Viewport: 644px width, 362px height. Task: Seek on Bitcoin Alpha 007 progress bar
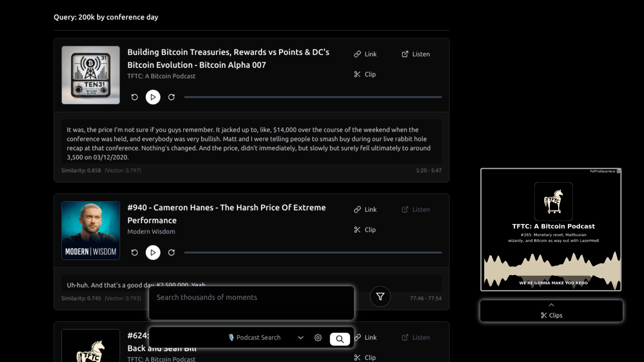pos(313,97)
